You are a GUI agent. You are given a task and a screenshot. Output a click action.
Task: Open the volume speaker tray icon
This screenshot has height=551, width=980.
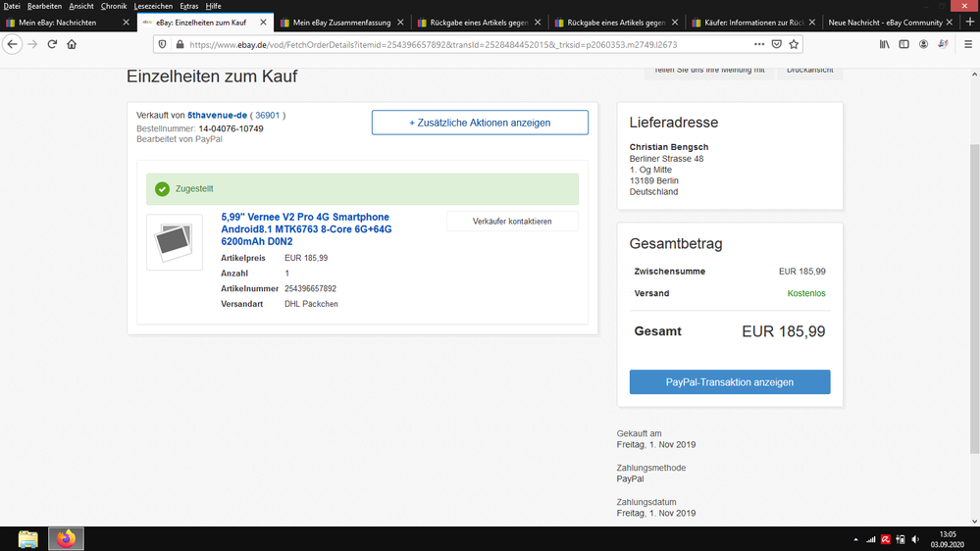tap(915, 539)
